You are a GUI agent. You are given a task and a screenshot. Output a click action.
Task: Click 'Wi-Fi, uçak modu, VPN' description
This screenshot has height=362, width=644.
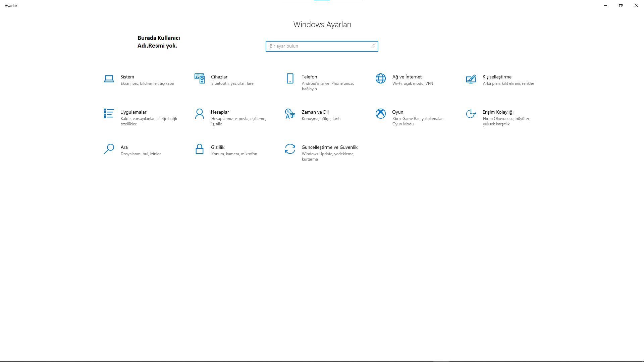click(413, 83)
